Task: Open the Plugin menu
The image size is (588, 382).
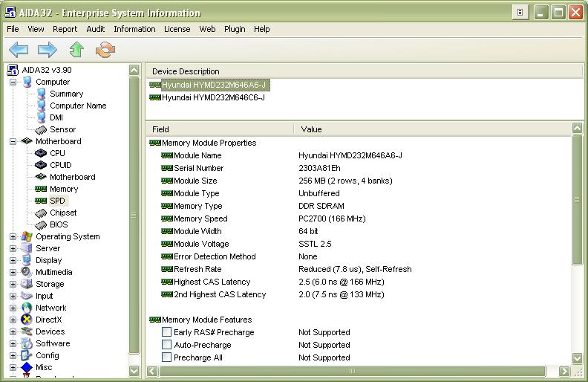Action: click(235, 29)
